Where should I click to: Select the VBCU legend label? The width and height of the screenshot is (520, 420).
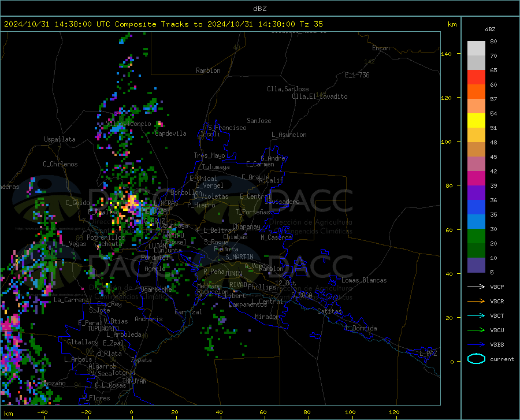(x=497, y=330)
